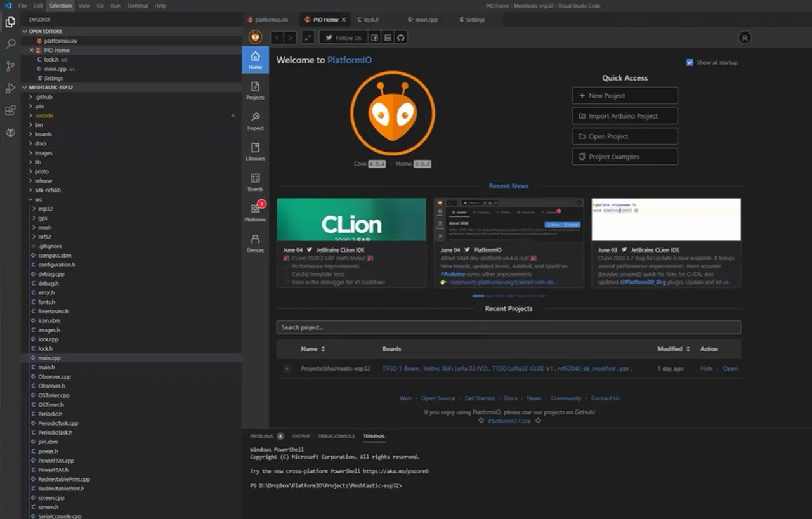Screen dimensions: 812x519
Task: Expand the esp32 folder under src
Action: click(x=34, y=209)
